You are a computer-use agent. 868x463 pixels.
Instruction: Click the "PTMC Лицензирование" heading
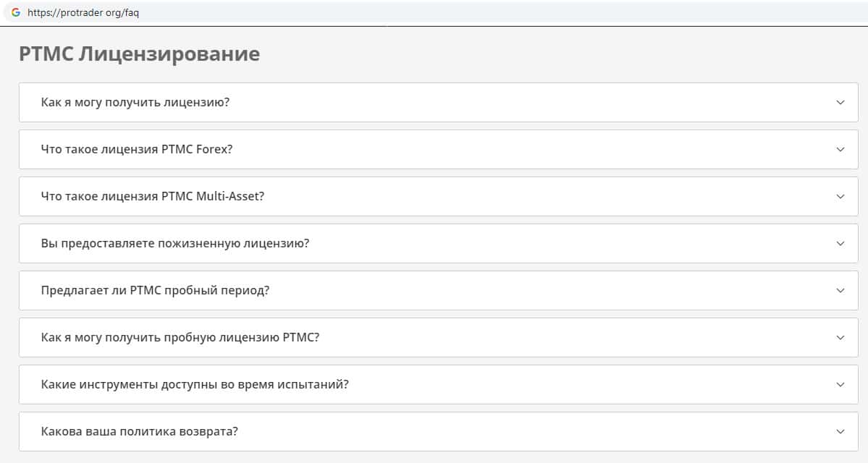tap(139, 54)
